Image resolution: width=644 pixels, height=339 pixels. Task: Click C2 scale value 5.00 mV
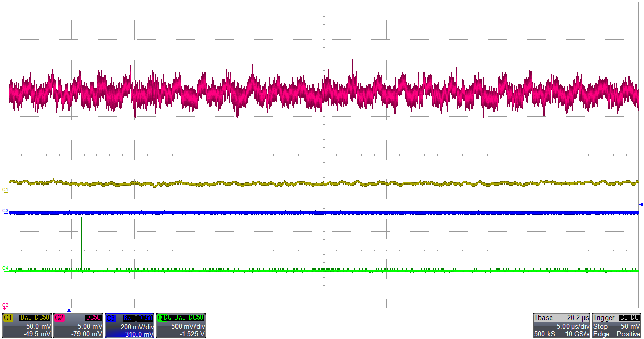[x=90, y=326]
